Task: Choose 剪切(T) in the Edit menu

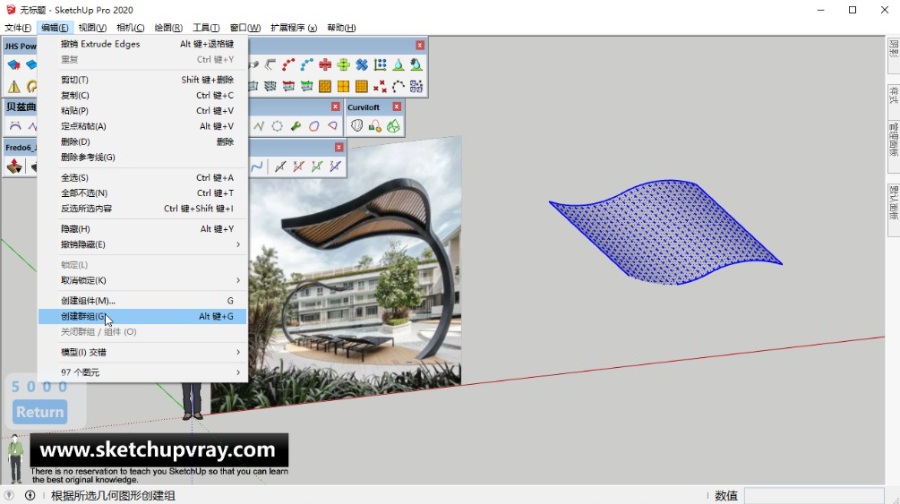Action: tap(142, 79)
